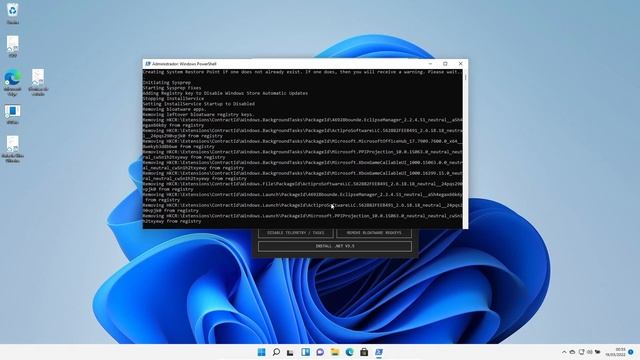640x360 pixels.
Task: Open taskbar Search magnifier
Action: point(276,352)
